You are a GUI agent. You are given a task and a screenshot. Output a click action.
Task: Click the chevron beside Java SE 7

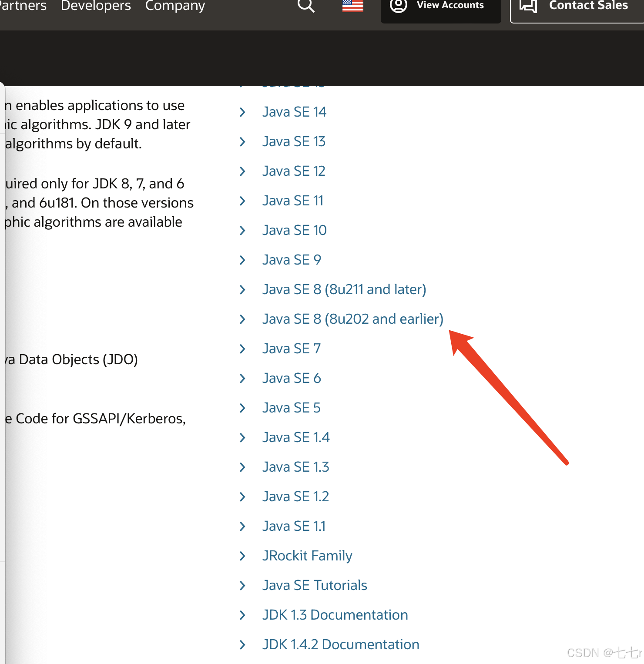(242, 349)
